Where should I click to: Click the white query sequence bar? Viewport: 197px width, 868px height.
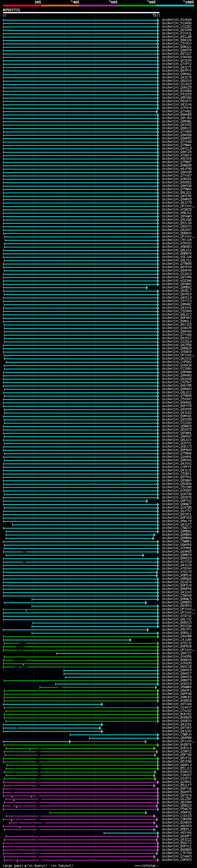coord(81,13)
